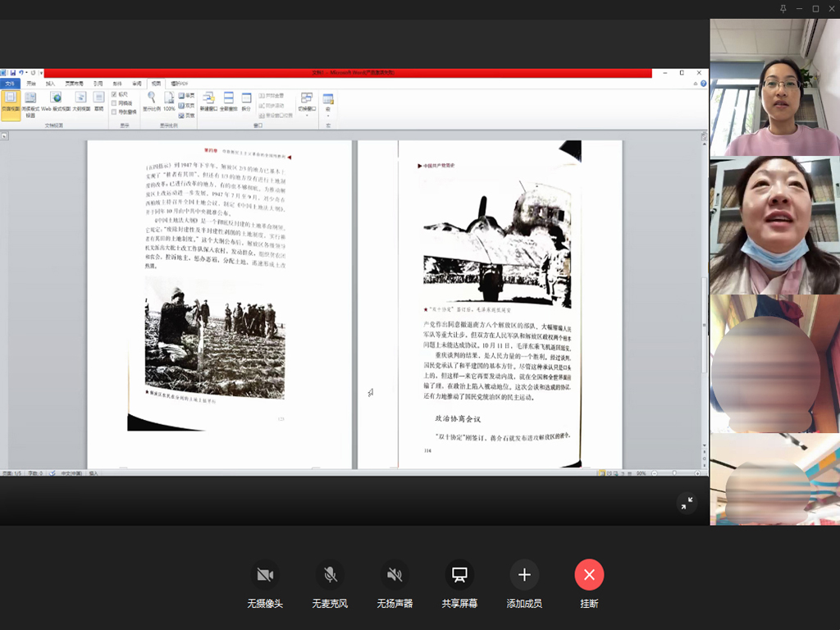Toggle the 标尺 ruler checkbox
This screenshot has width=840, height=630.
(x=114, y=94)
